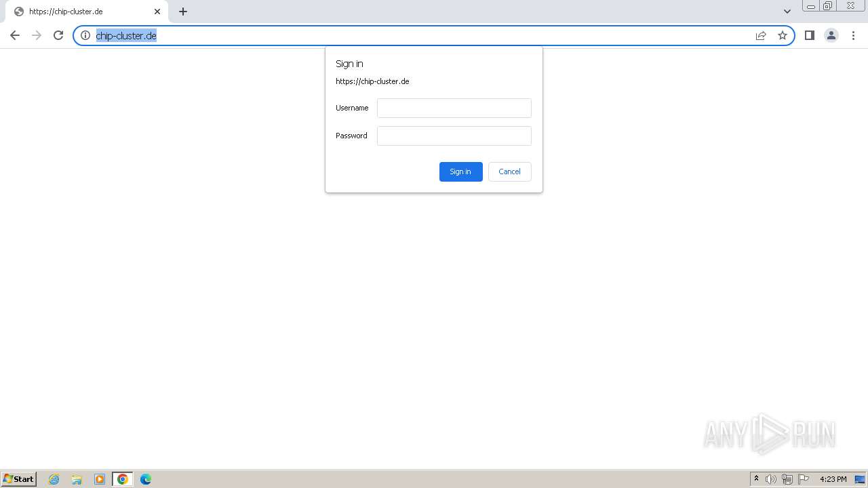
Task: Open network connection tray icon
Action: point(787,479)
